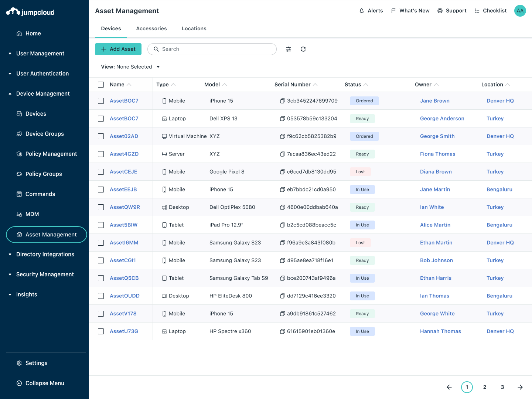Collapse the Device Management section

(10, 93)
